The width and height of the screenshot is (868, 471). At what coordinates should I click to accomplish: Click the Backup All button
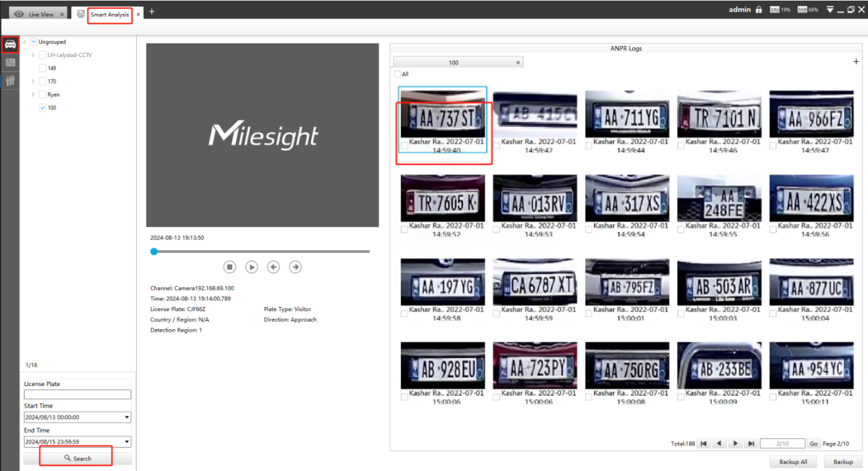point(793,462)
